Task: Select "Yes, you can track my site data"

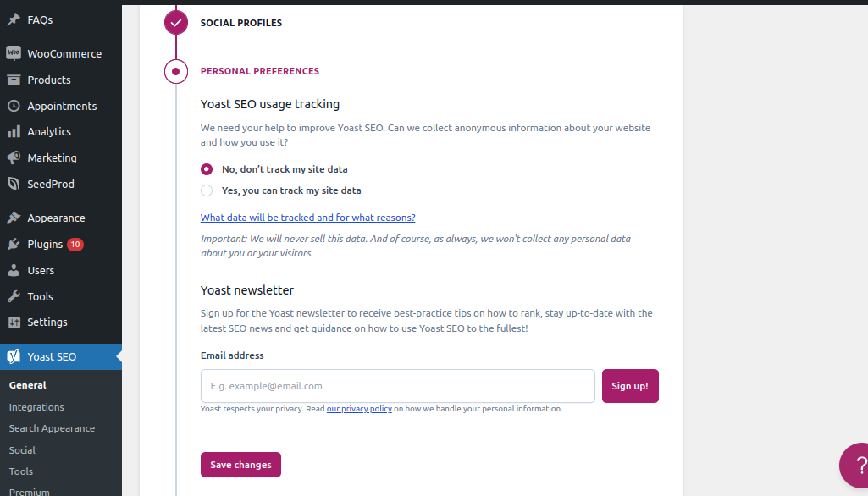Action: 207,190
